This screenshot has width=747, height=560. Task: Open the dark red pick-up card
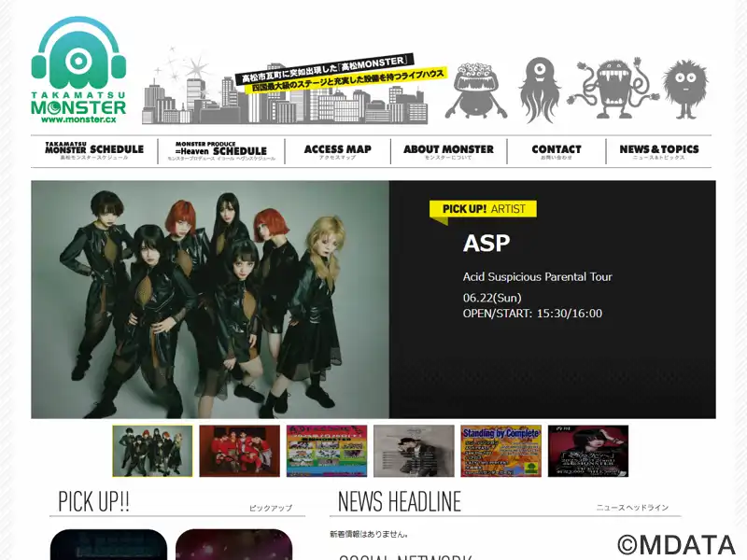tap(234, 544)
